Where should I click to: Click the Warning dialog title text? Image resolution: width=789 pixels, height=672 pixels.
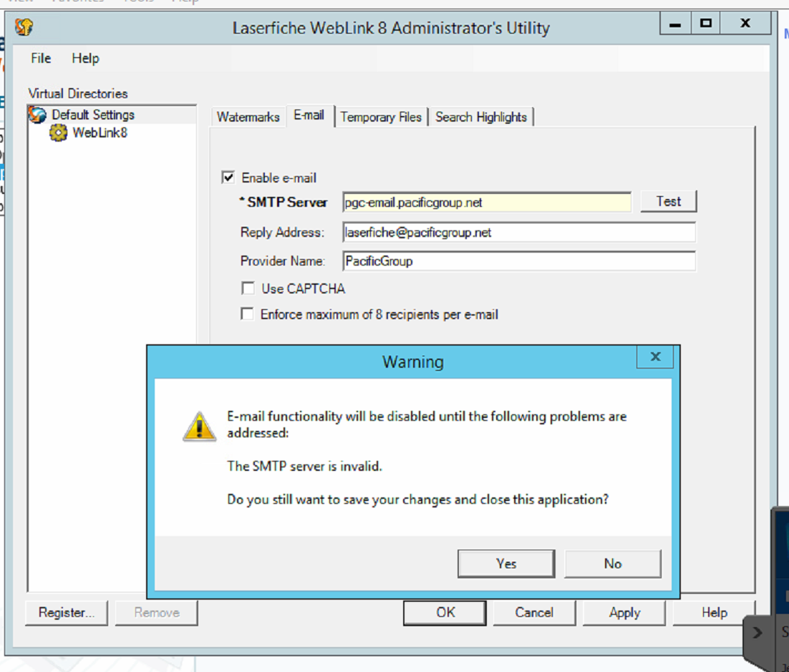[413, 361]
